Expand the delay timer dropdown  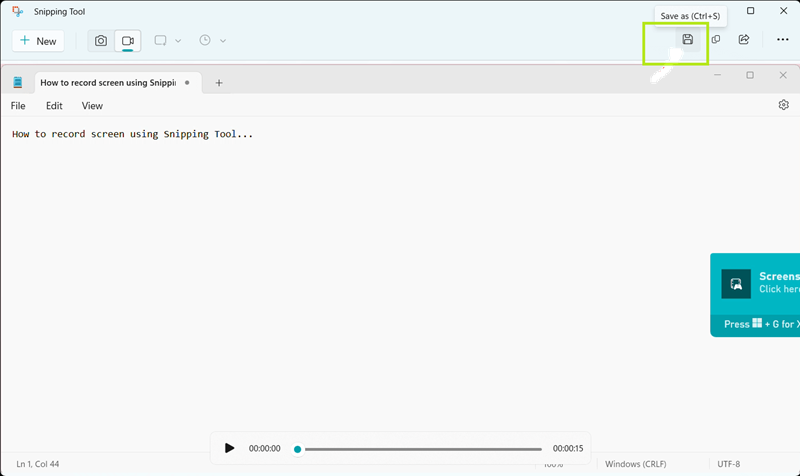[212, 41]
